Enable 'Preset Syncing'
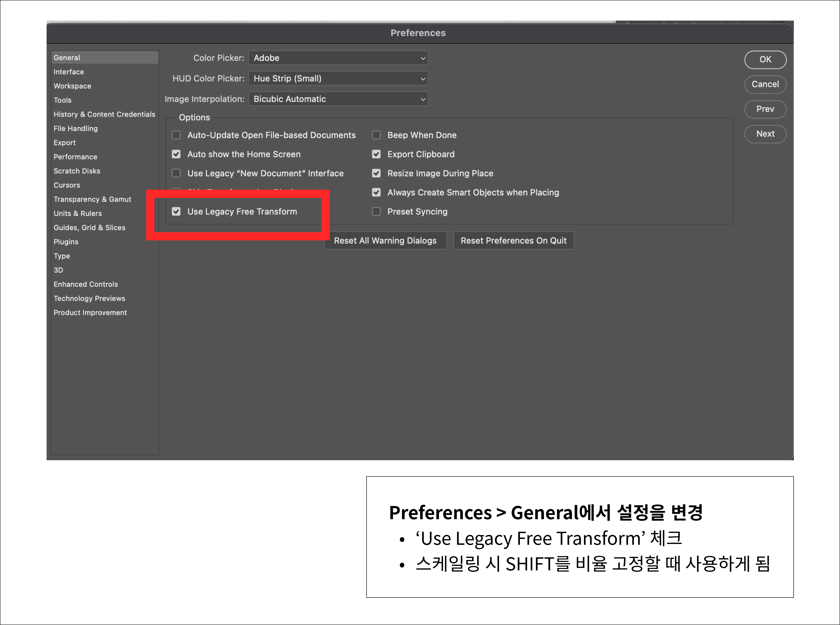 [x=376, y=211]
